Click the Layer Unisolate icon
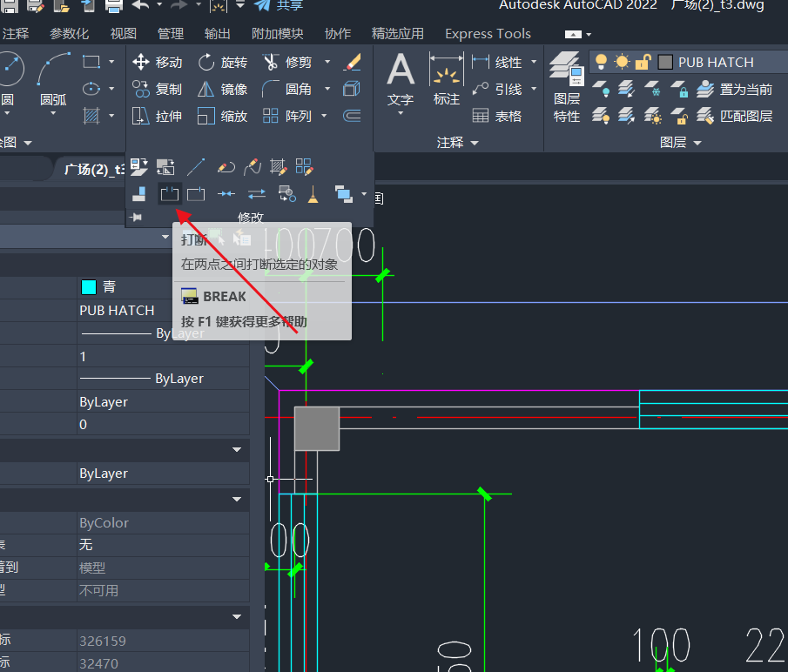This screenshot has height=672, width=788. tap(626, 117)
